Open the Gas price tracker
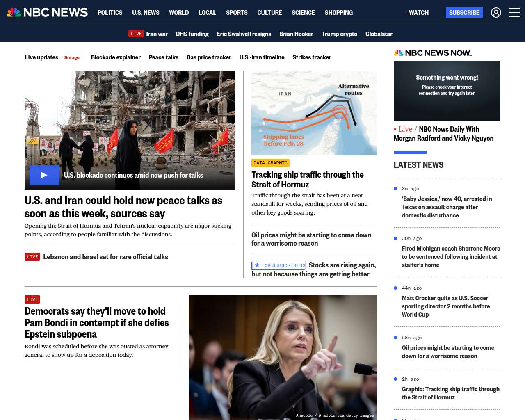The image size is (525, 420). coord(209,57)
